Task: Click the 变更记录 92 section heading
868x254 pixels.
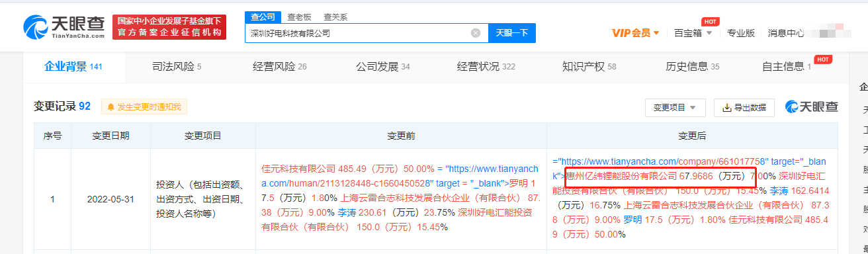Action: [x=62, y=106]
